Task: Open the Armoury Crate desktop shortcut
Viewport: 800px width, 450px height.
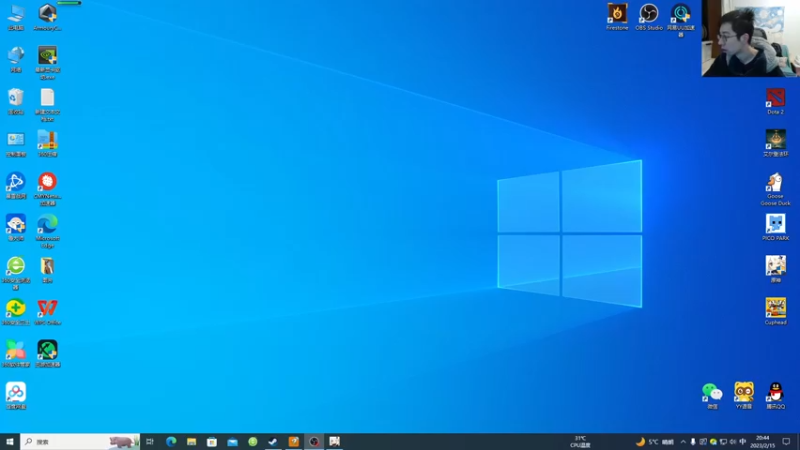Action: coord(47,17)
